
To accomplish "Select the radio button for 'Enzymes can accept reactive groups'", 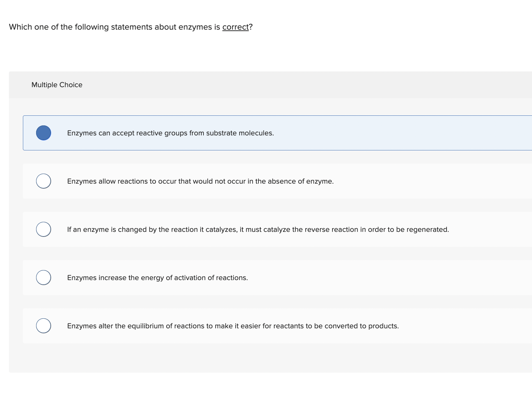I will point(43,133).
